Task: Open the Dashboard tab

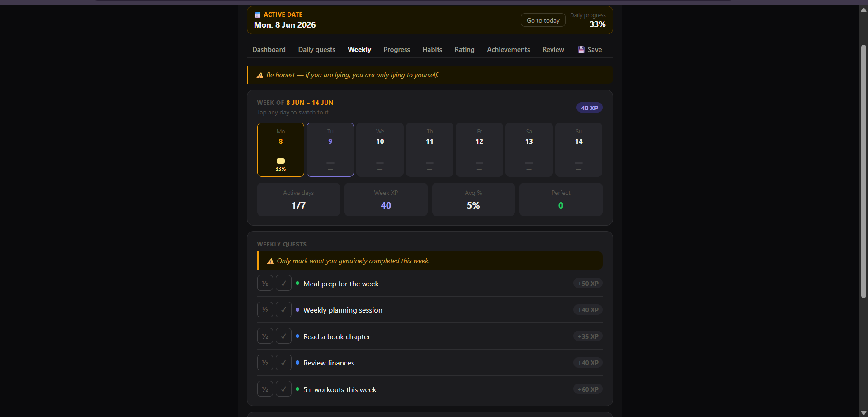Action: tap(269, 50)
